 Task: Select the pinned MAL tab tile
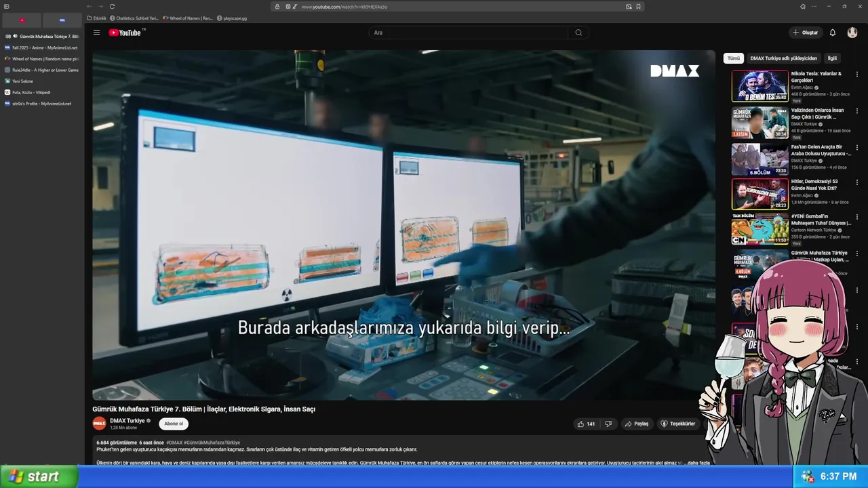pyautogui.click(x=62, y=20)
